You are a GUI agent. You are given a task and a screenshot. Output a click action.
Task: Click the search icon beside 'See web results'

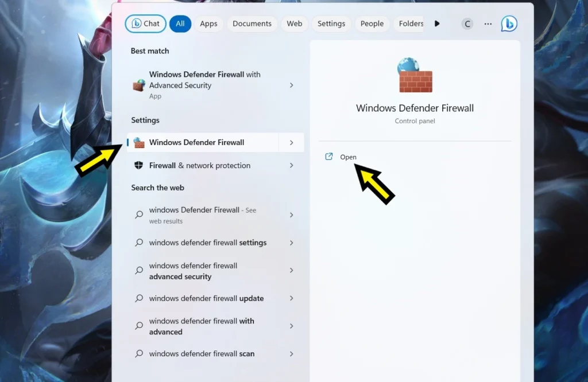[139, 215]
